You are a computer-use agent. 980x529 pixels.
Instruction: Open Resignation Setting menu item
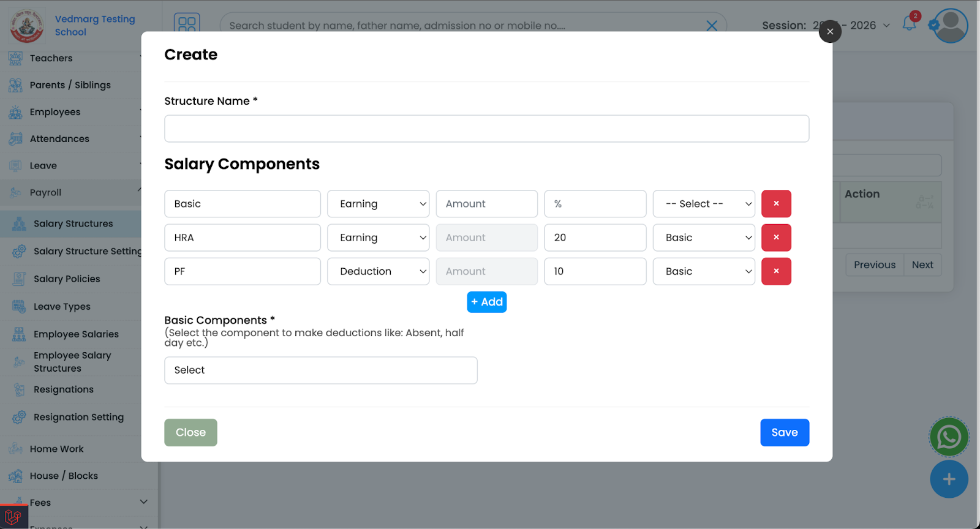pos(78,418)
